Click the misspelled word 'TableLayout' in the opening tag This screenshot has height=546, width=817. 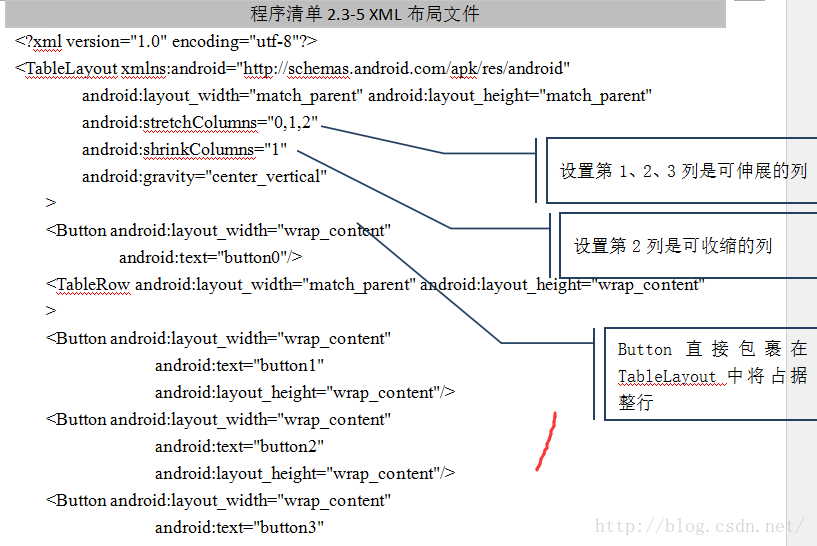click(x=71, y=69)
